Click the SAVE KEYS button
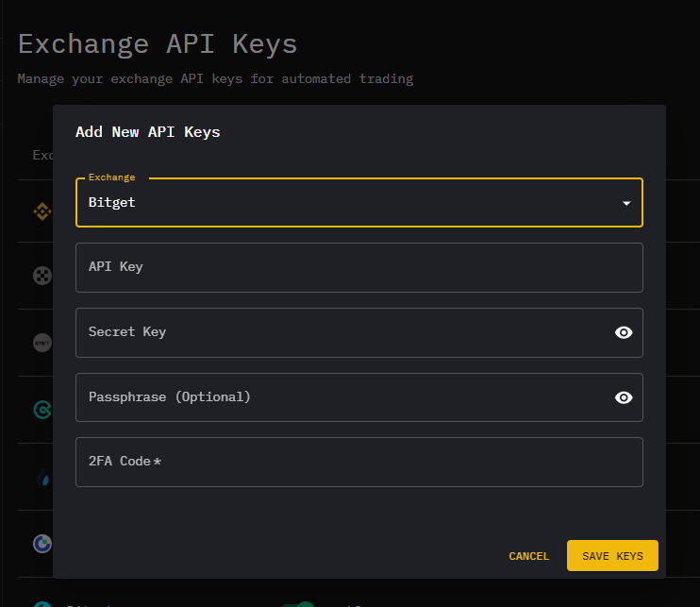The width and height of the screenshot is (700, 607). tap(612, 556)
